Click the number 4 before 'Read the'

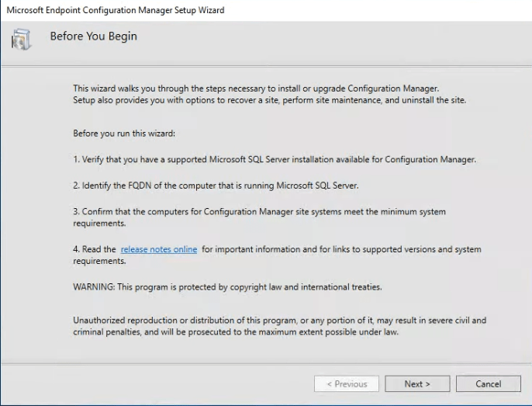tap(76, 249)
